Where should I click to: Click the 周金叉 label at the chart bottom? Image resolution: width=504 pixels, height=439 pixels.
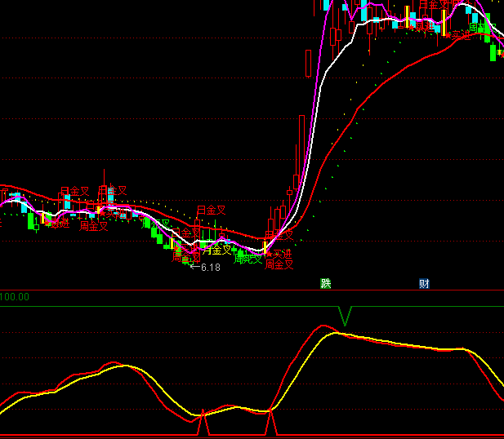[x=279, y=264]
